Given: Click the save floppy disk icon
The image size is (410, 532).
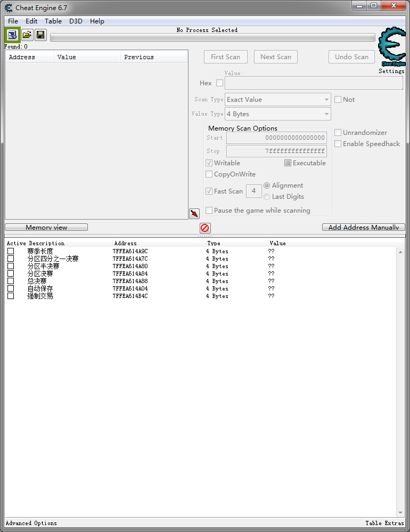Looking at the screenshot, I should [40, 35].
